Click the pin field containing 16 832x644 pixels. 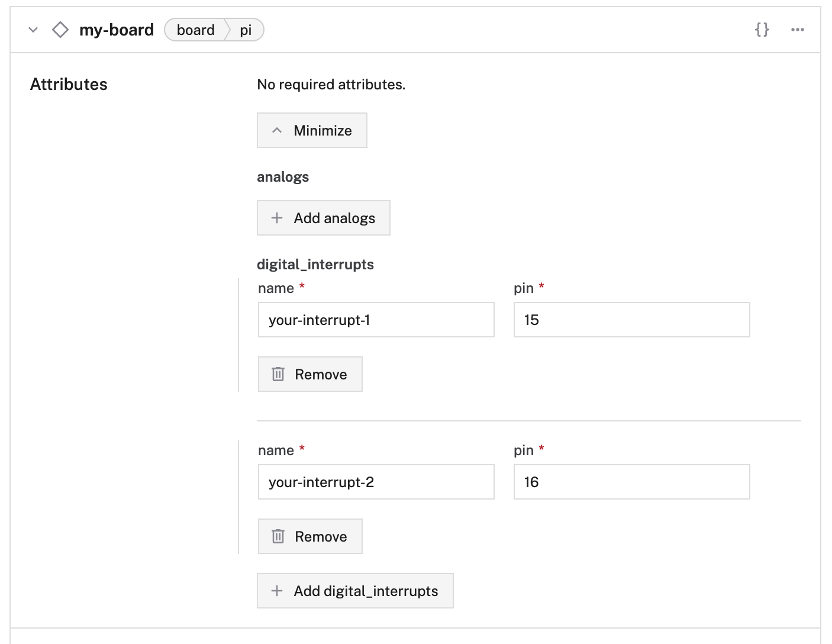click(631, 482)
